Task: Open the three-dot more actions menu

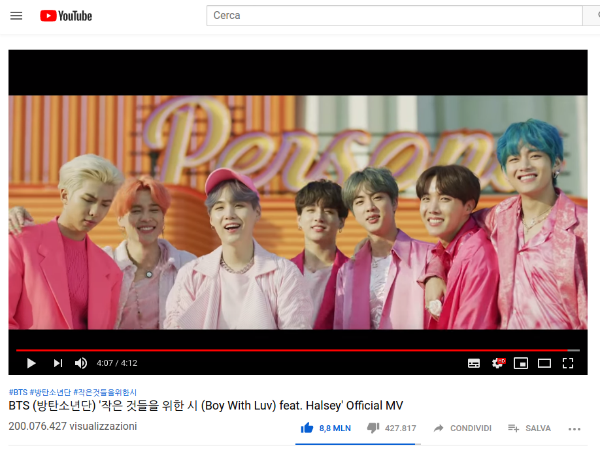Action: point(574,429)
